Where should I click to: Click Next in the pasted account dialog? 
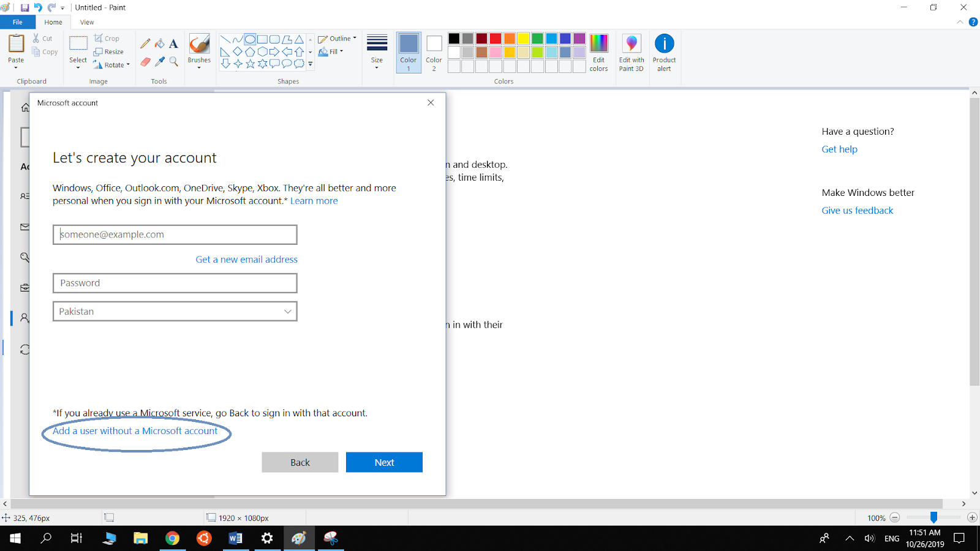(x=384, y=462)
